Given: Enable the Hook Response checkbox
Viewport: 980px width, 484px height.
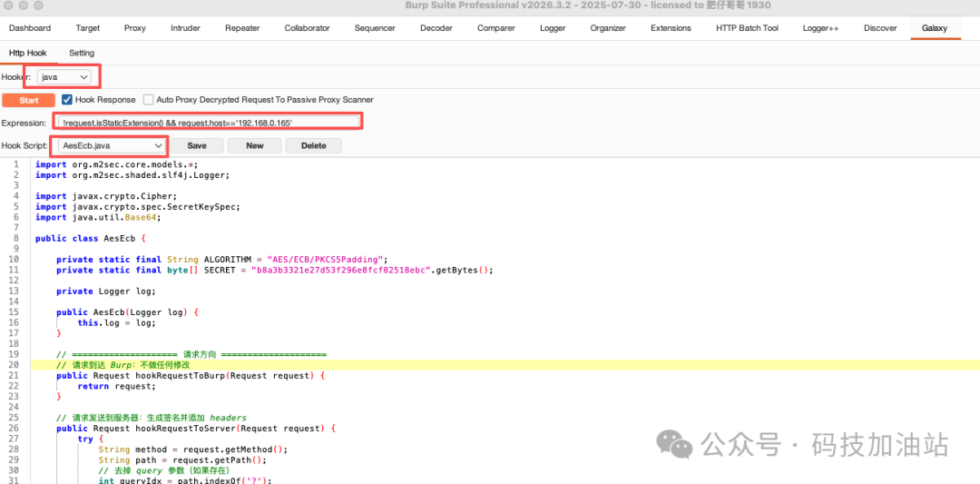Looking at the screenshot, I should 67,100.
